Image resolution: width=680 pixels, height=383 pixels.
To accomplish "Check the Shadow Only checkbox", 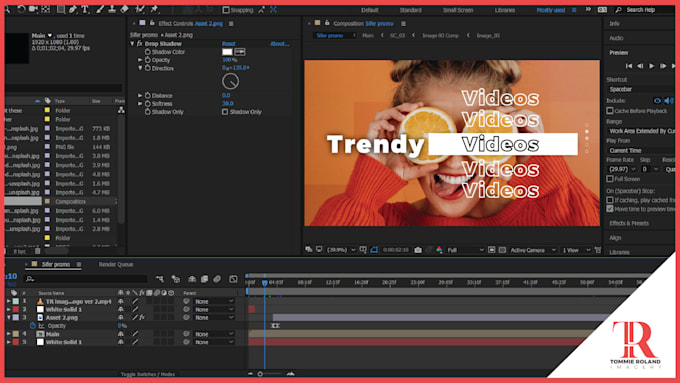I will (225, 112).
